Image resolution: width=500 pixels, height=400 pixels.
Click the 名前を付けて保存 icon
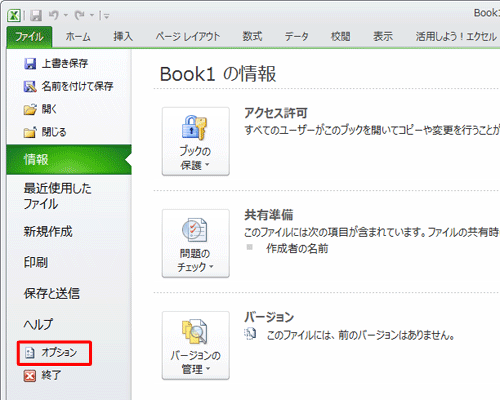click(30, 87)
